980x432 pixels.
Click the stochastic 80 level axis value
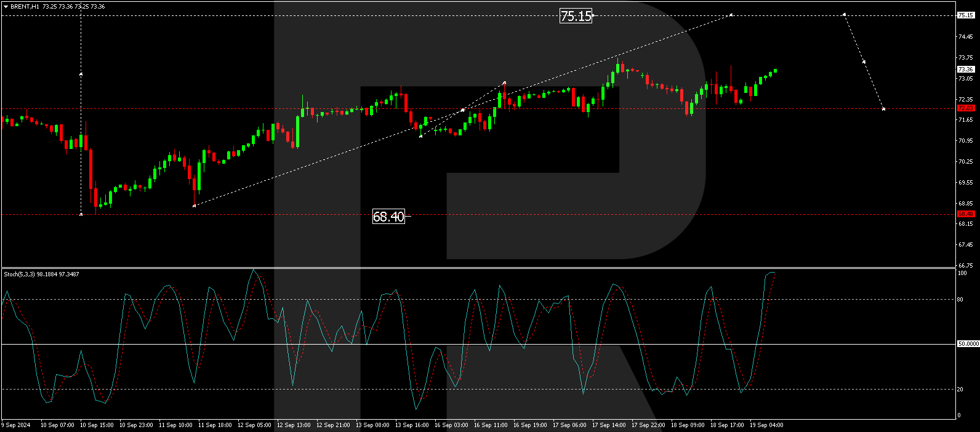point(961,300)
